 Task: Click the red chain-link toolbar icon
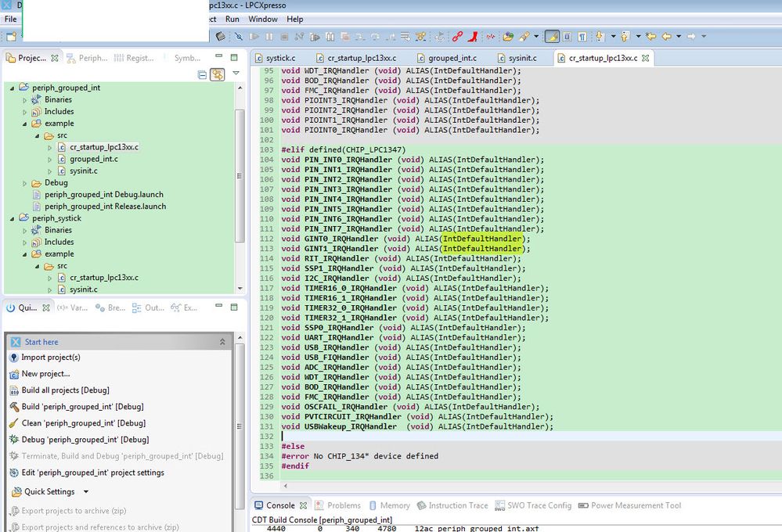click(457, 37)
